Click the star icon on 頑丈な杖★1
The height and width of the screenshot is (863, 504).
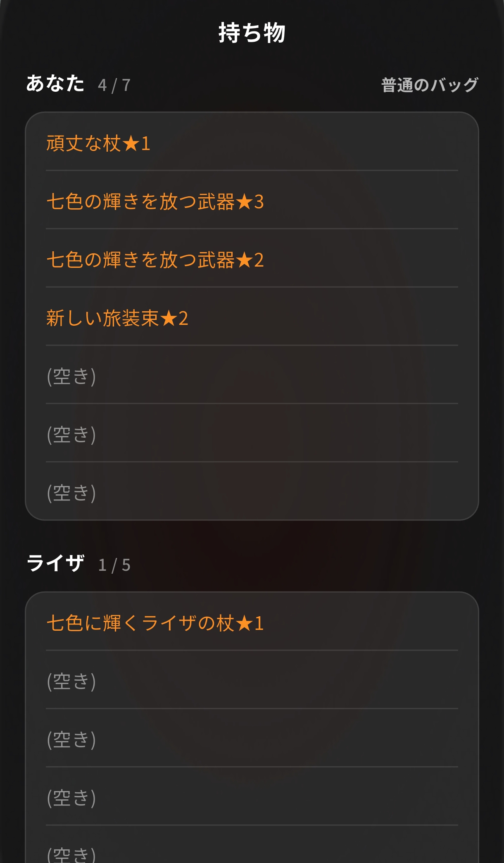point(131,143)
